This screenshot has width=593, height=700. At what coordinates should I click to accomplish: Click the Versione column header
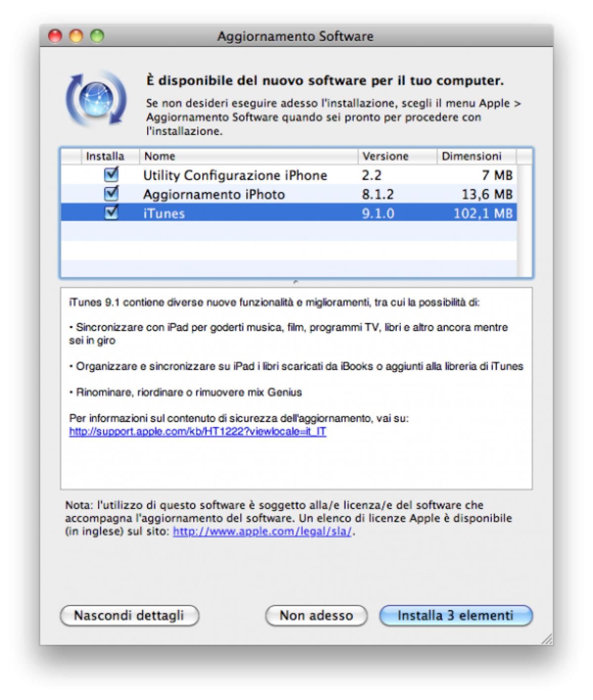pos(386,156)
